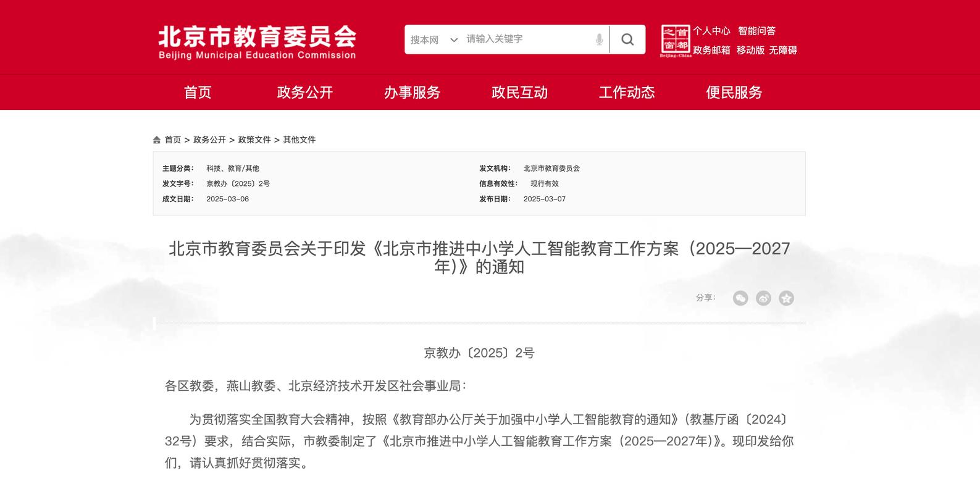Open the 智能问答 link
Viewport: 980px width, 494px height.
pos(756,31)
